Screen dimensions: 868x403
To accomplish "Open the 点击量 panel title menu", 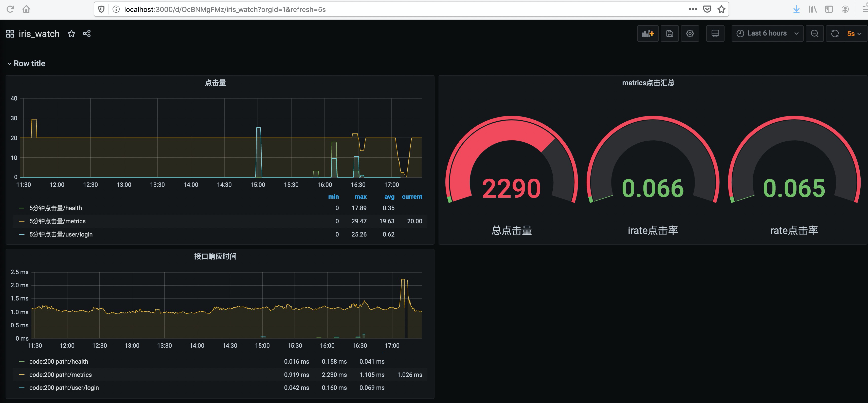I will [x=216, y=83].
